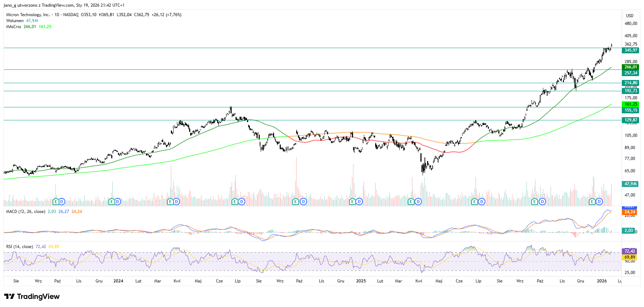Click earnings marker E just before 2026 label

point(592,201)
